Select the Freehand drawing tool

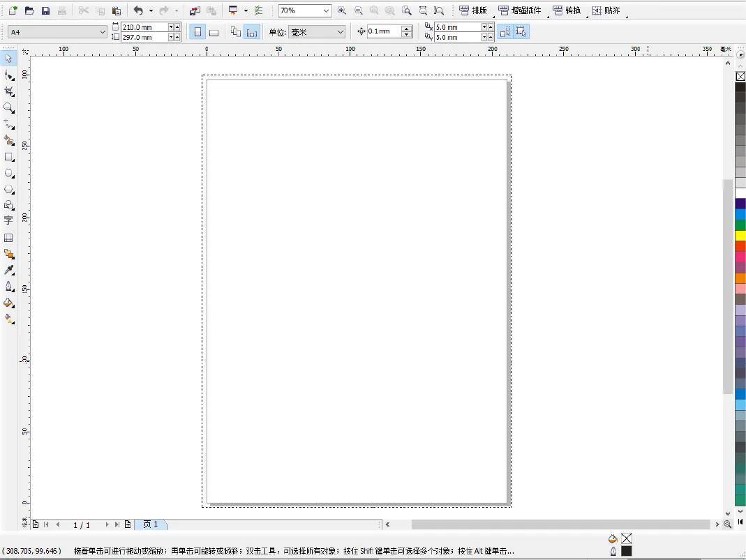point(8,124)
